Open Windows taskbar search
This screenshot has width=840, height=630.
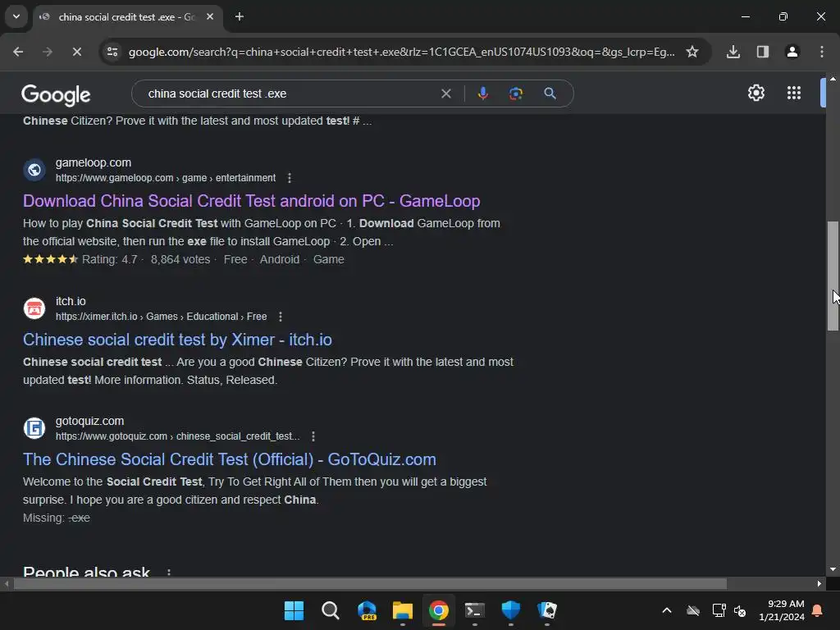pyautogui.click(x=330, y=610)
